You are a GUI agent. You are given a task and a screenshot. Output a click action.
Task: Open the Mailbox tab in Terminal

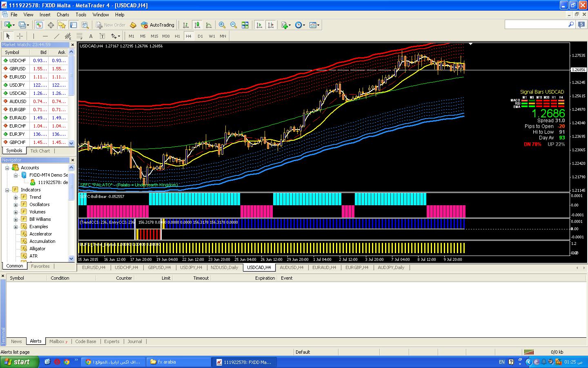(58, 341)
